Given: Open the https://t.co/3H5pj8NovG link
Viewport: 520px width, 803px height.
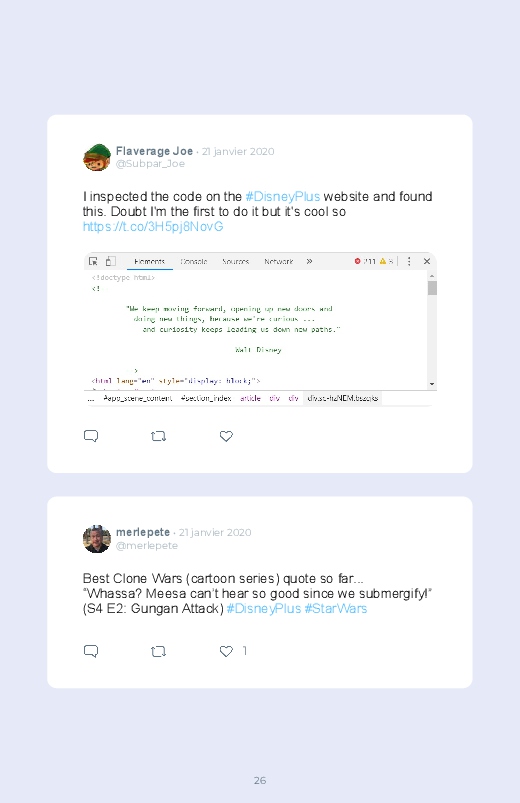Looking at the screenshot, I should 153,226.
